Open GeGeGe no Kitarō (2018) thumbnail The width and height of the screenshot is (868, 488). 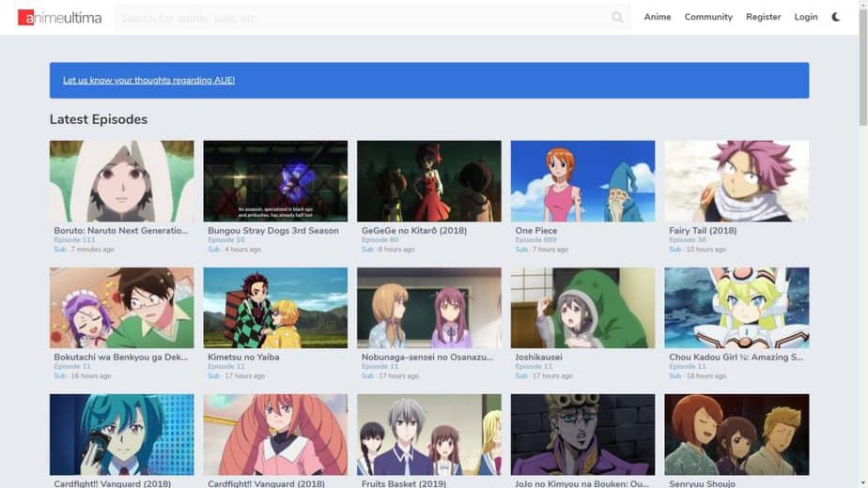click(x=429, y=181)
